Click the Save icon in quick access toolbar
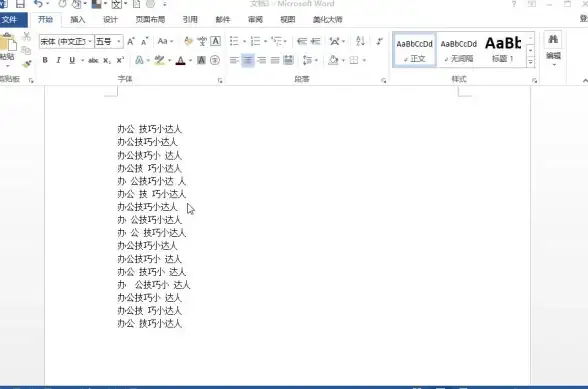 click(20, 4)
